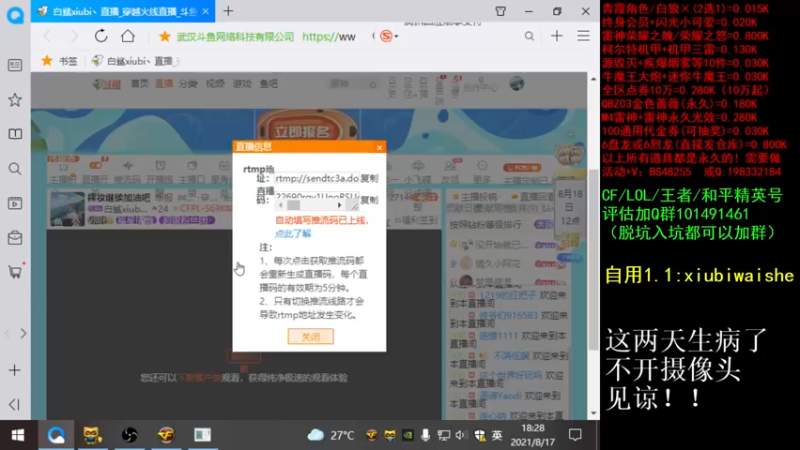Open the reading book icon in sidebar
The image size is (800, 450).
coord(15,134)
